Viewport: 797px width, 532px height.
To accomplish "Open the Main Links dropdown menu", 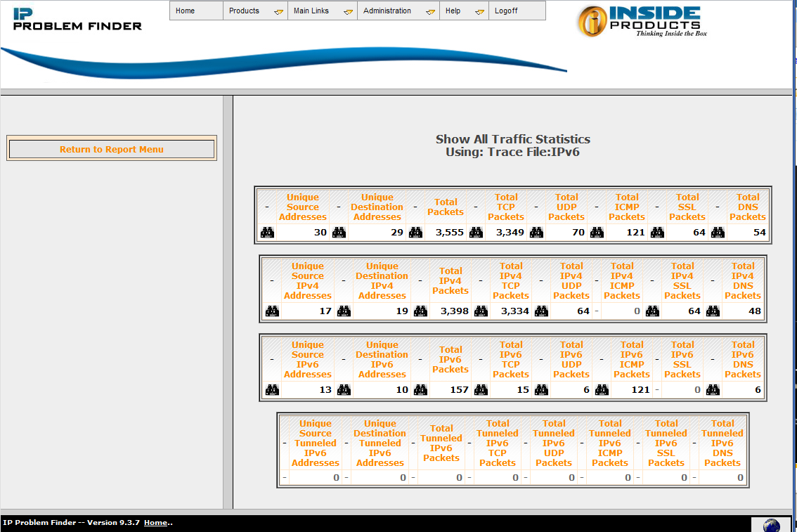I will point(322,11).
